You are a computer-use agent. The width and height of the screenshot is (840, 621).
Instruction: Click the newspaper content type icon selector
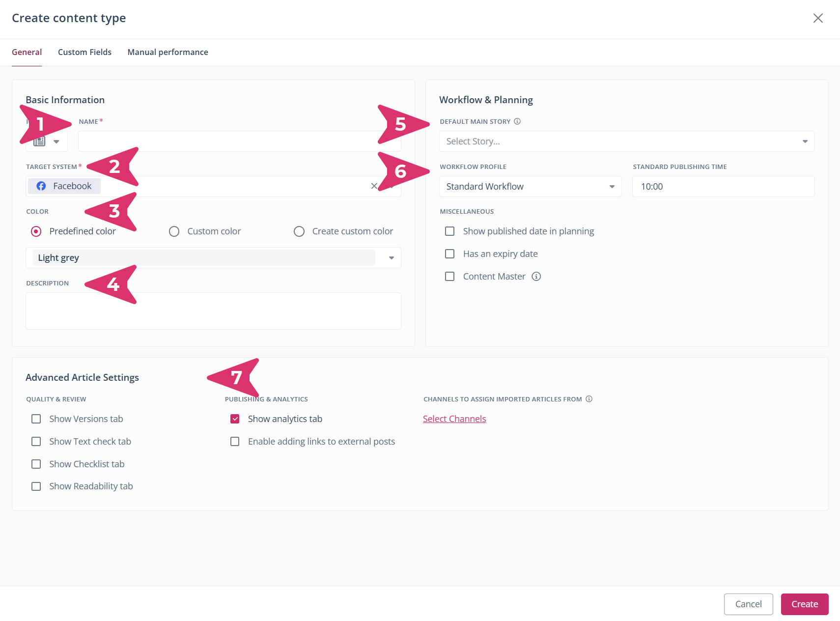point(47,141)
